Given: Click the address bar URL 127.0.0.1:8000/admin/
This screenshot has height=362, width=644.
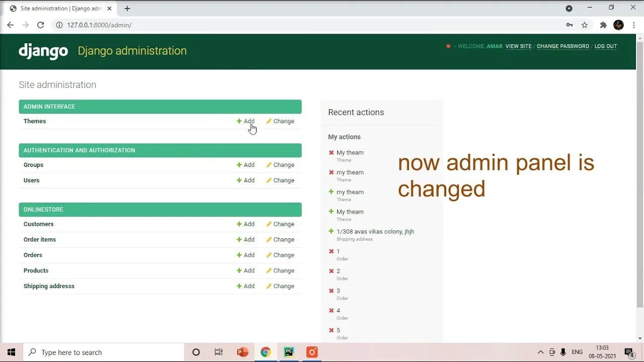Looking at the screenshot, I should tap(100, 25).
